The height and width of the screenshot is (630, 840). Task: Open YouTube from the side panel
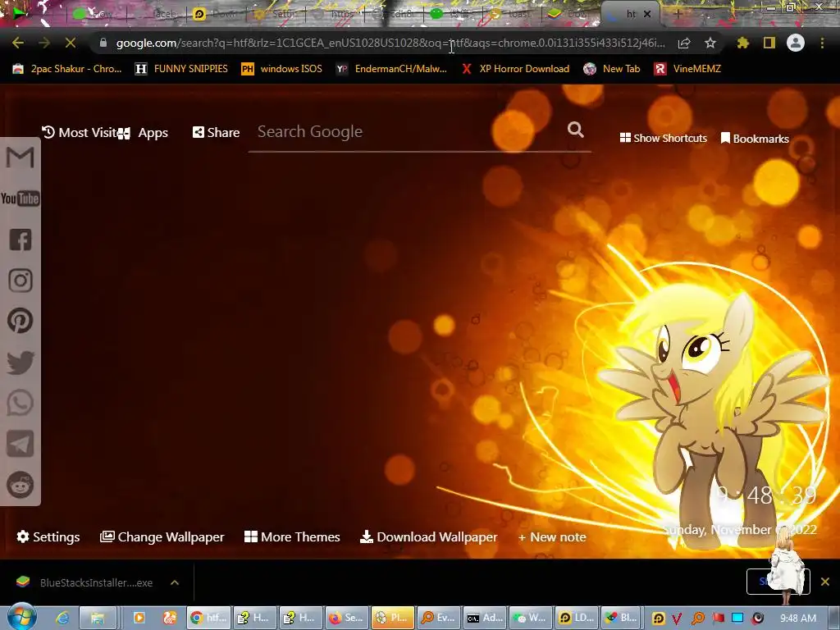click(x=20, y=199)
